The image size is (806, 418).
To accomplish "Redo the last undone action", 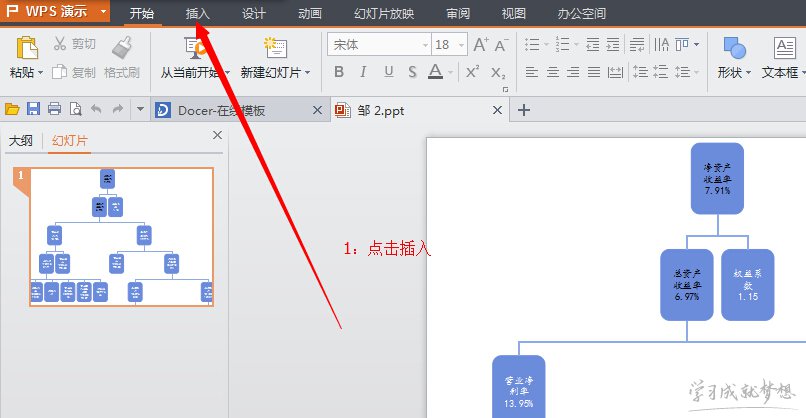I will [x=118, y=109].
